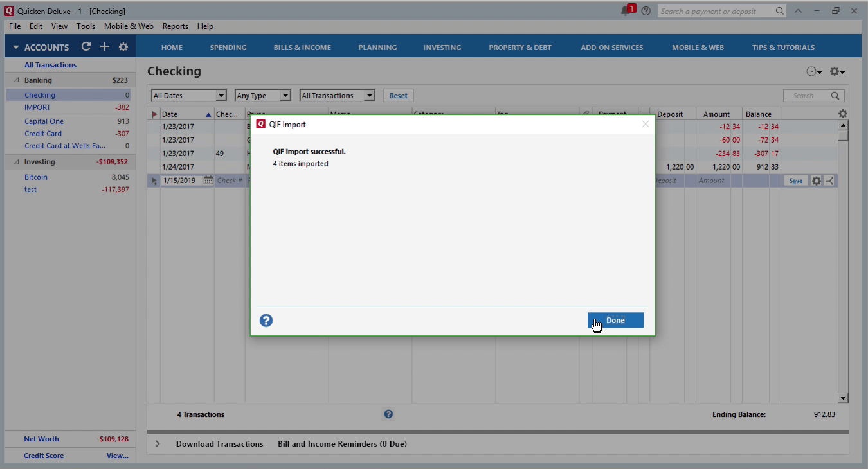Switch to the PROPERTY & DEBT tab
The image size is (868, 469).
pos(520,48)
